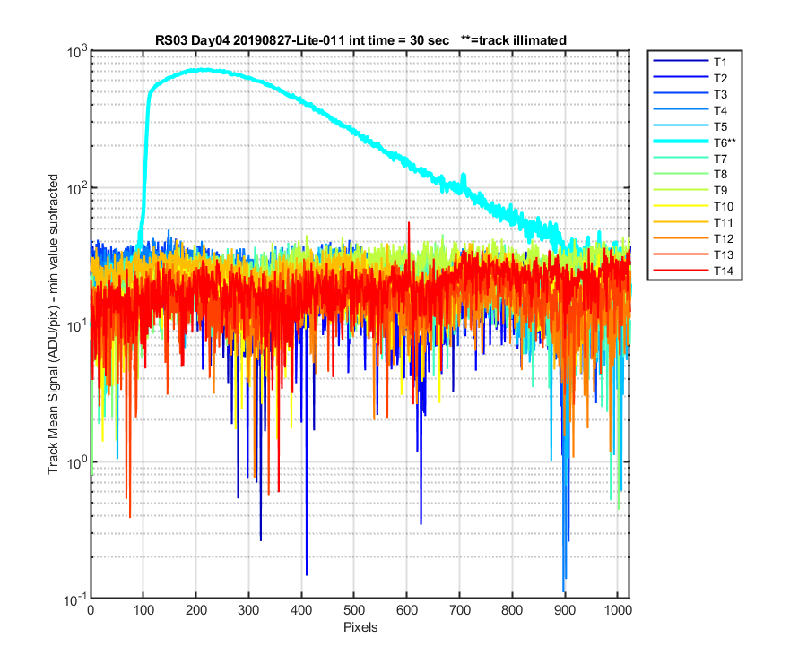Click the x-axis tick label 1000
Viewport: 807px width, 672px height.
pyautogui.click(x=618, y=610)
